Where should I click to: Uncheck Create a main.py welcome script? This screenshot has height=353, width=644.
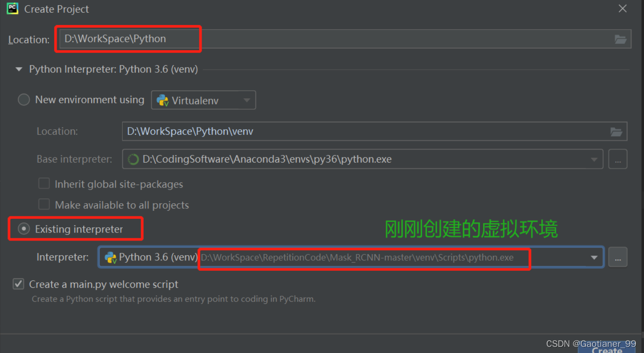pos(18,284)
